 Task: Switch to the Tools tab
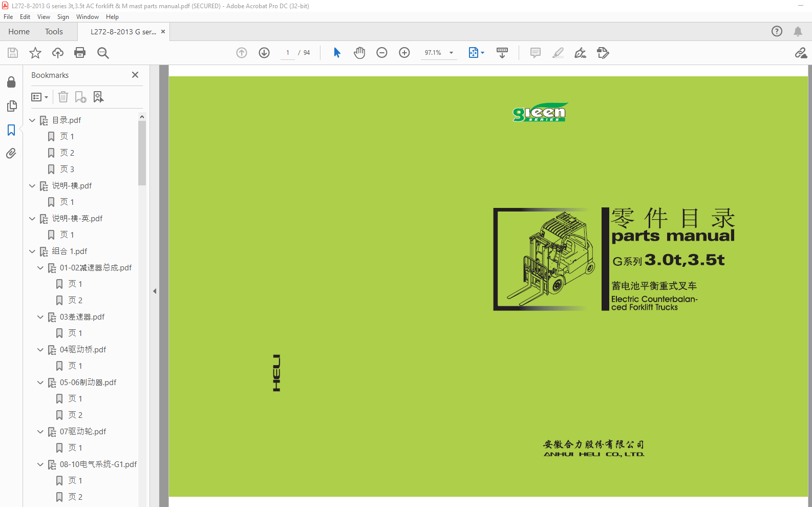54,32
